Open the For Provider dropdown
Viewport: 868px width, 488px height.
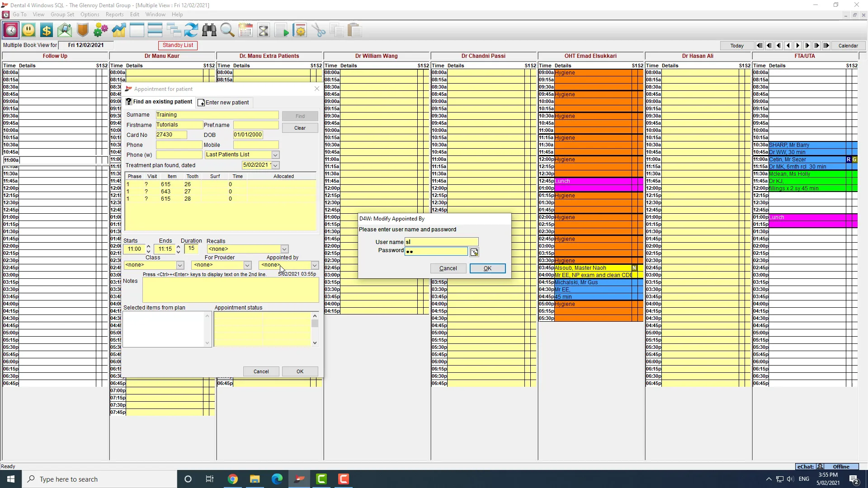point(247,265)
